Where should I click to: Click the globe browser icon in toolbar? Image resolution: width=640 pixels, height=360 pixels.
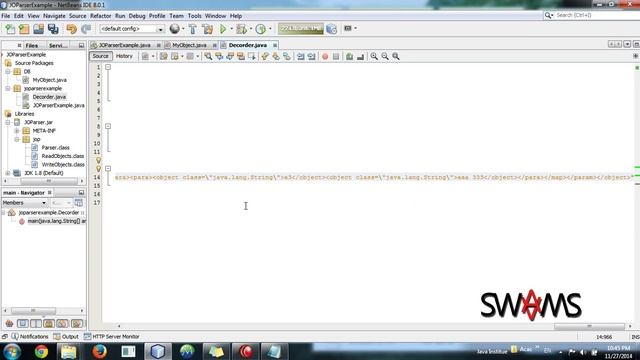[x=175, y=29]
